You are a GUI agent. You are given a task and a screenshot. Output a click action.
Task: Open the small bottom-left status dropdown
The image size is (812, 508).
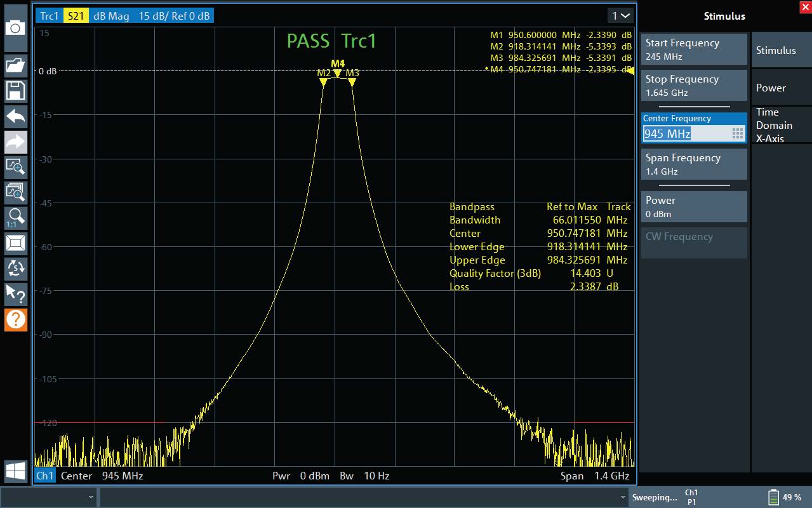pos(91,497)
